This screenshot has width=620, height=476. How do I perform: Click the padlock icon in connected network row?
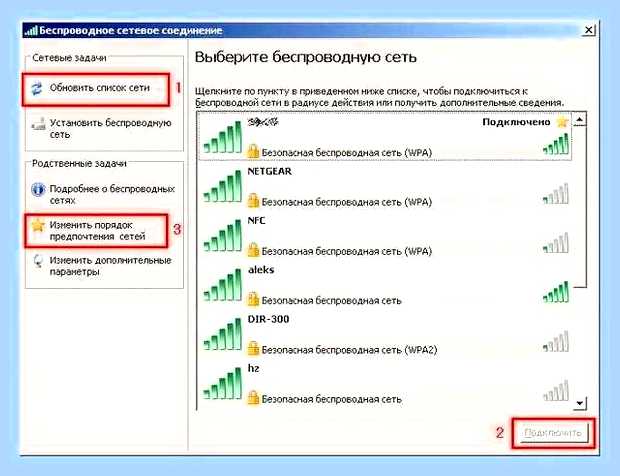pyautogui.click(x=253, y=151)
